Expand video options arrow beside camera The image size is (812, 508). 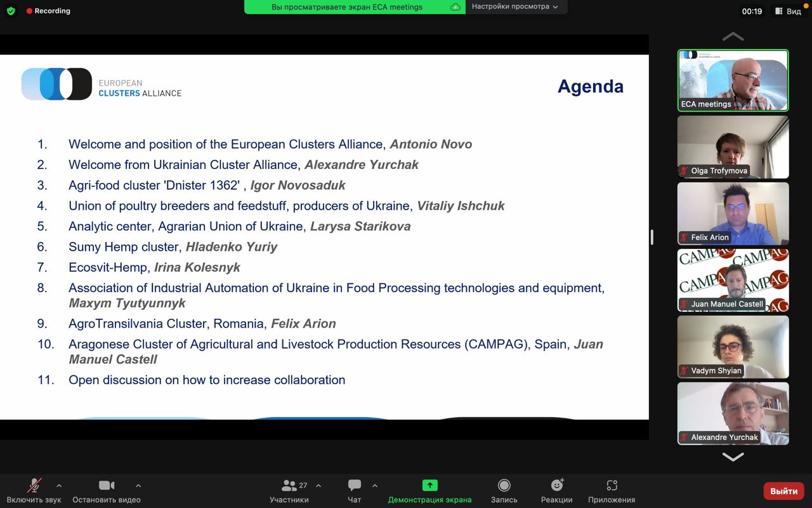tap(138, 486)
